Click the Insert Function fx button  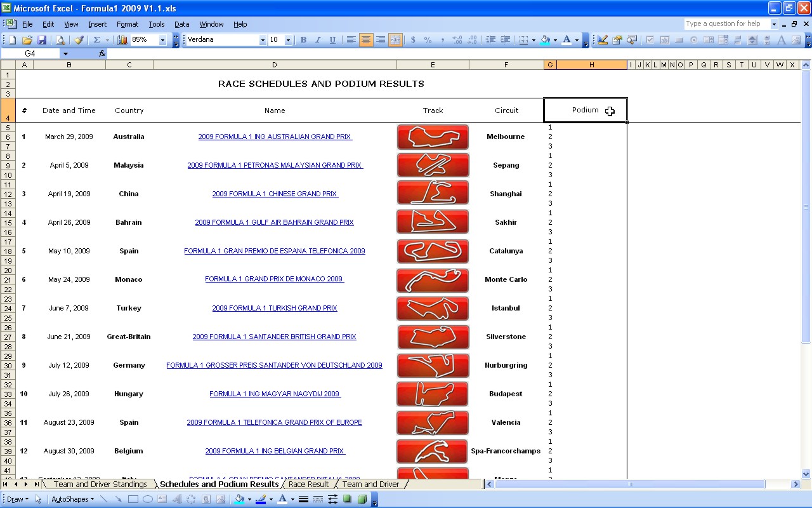tap(102, 53)
